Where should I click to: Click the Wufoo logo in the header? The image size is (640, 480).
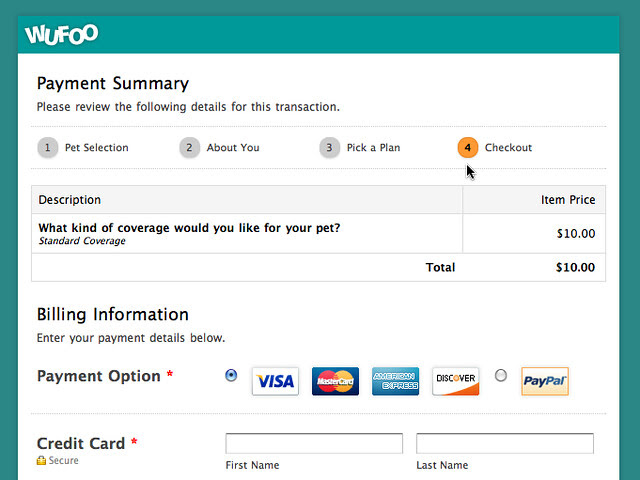pyautogui.click(x=61, y=34)
